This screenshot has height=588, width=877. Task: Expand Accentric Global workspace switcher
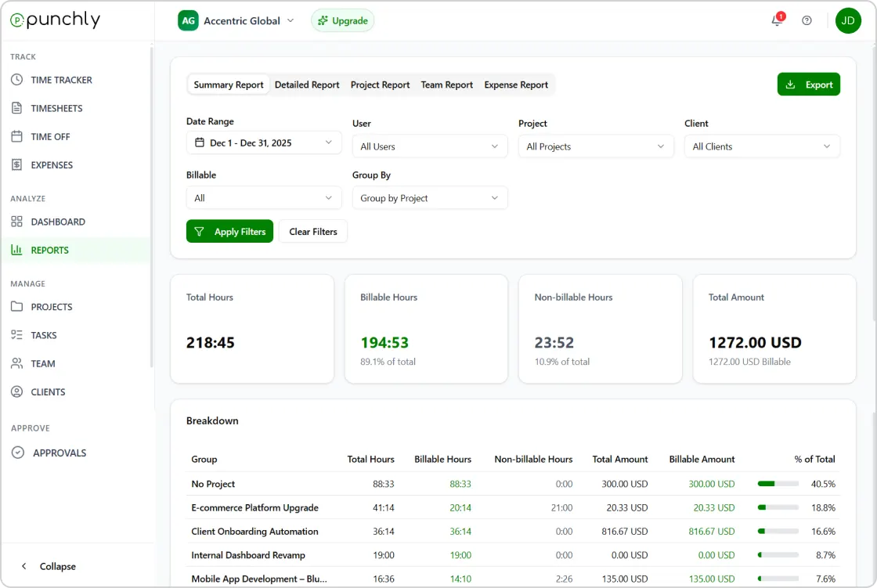(x=236, y=20)
